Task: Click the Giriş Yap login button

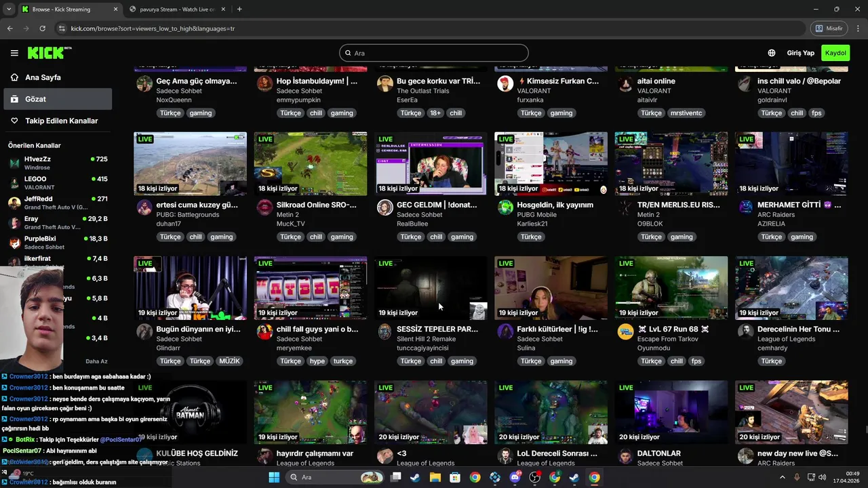Action: point(800,53)
